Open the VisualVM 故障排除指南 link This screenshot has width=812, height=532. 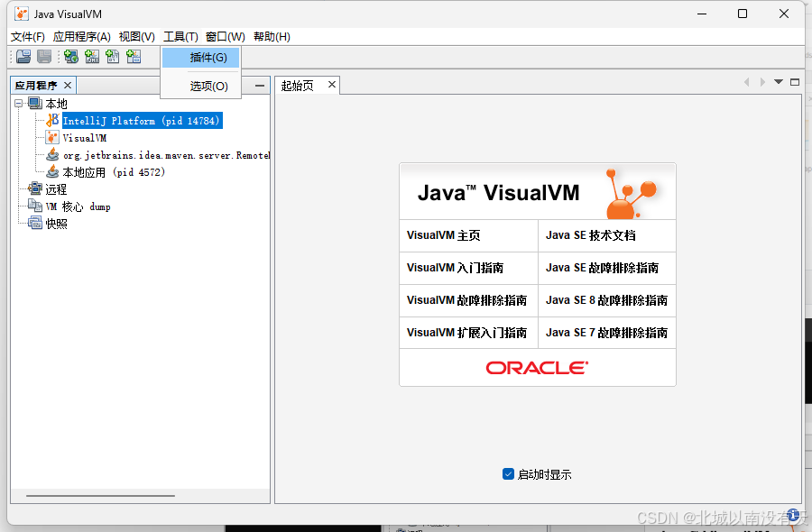[466, 300]
